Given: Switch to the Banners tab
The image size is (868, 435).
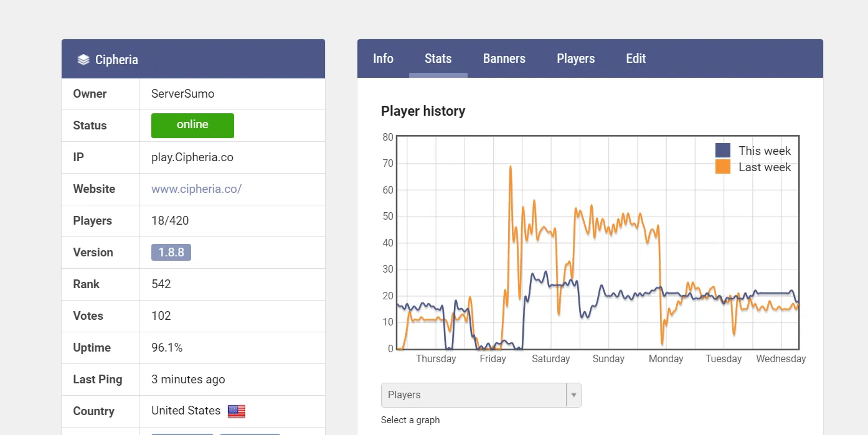Looking at the screenshot, I should click(x=504, y=58).
